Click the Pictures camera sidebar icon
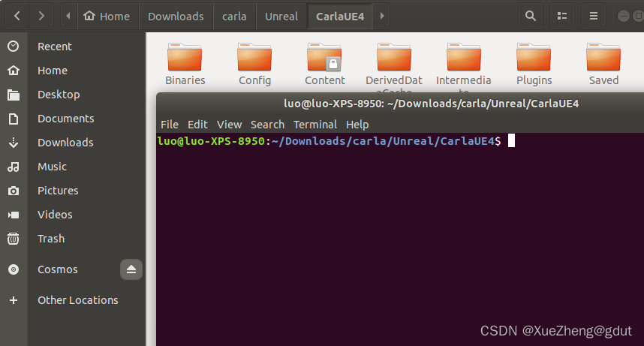 pos(14,191)
